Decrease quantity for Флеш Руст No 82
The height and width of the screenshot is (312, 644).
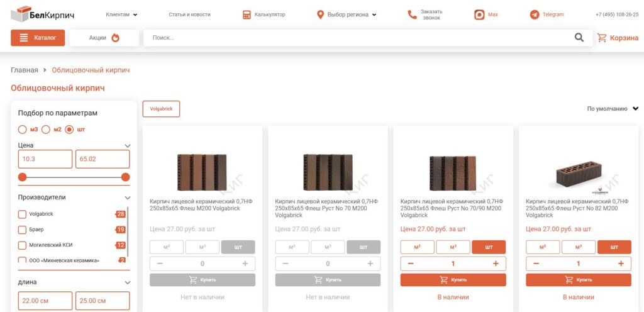click(x=536, y=264)
